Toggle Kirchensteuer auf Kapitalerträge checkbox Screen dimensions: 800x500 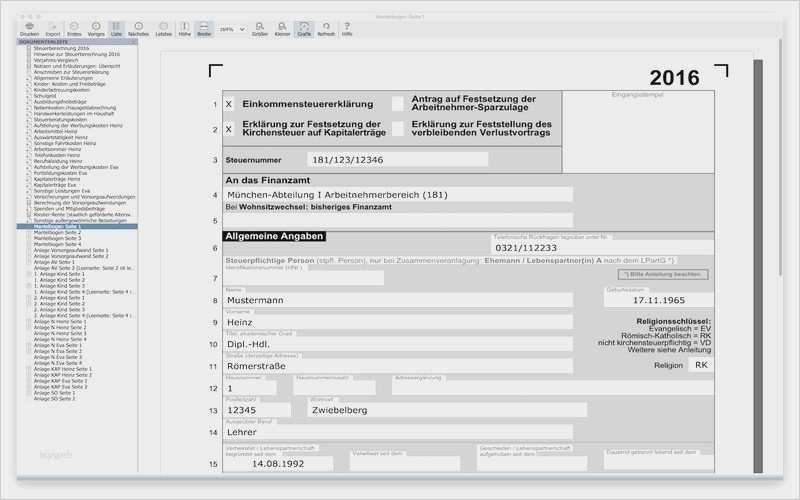click(x=229, y=129)
